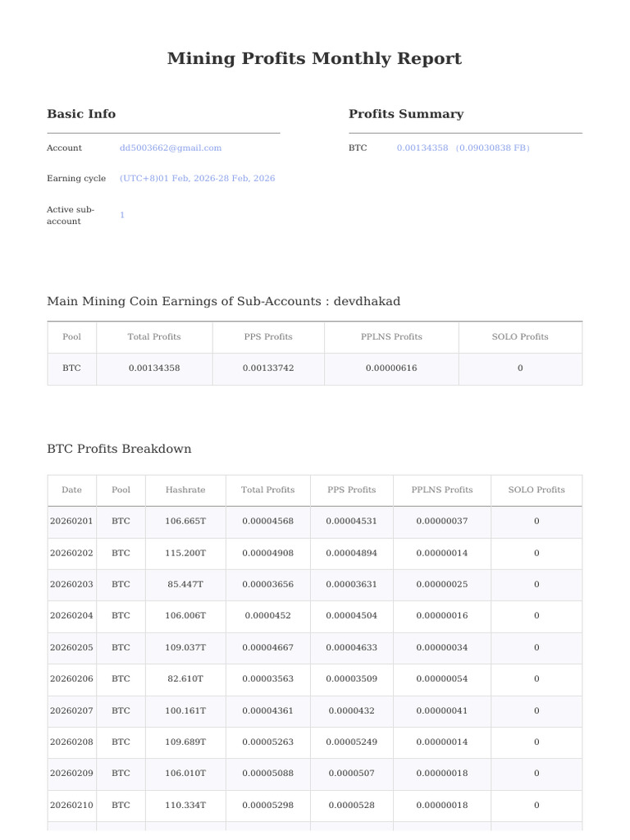The image size is (630, 840).
Task: Click hashrate 106.010T
Action: click(x=185, y=773)
